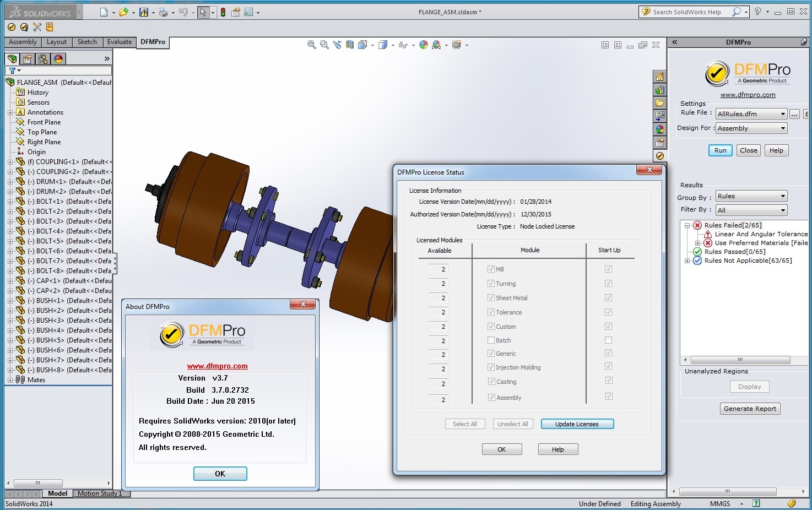Switch to the Layout tab

(x=57, y=42)
